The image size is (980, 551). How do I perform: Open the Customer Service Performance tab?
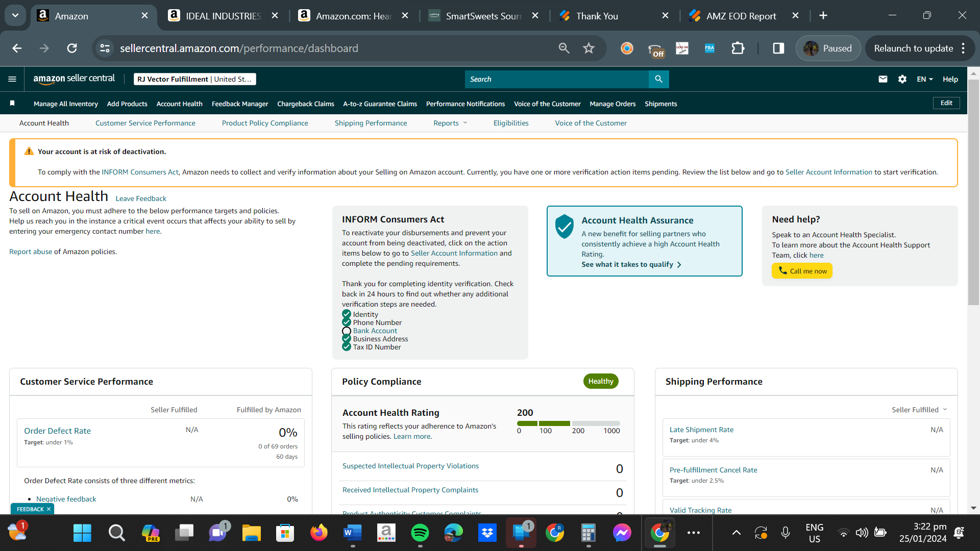(145, 123)
